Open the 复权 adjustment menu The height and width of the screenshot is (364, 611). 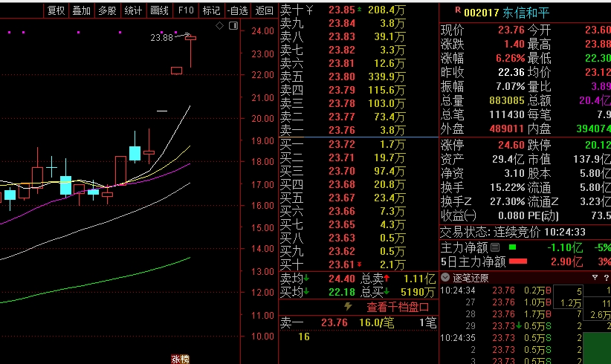tap(56, 10)
